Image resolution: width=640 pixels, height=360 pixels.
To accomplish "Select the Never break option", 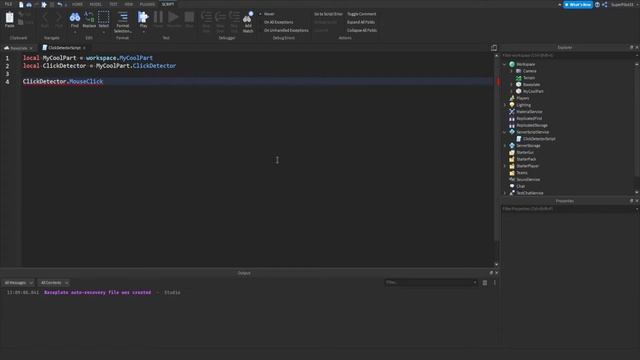I will (269, 14).
